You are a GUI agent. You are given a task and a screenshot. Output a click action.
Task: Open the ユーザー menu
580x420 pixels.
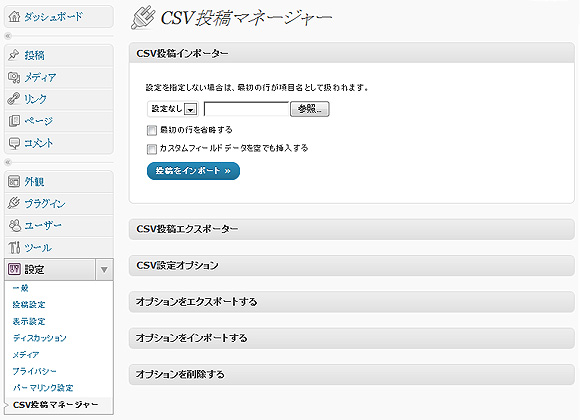tap(43, 225)
